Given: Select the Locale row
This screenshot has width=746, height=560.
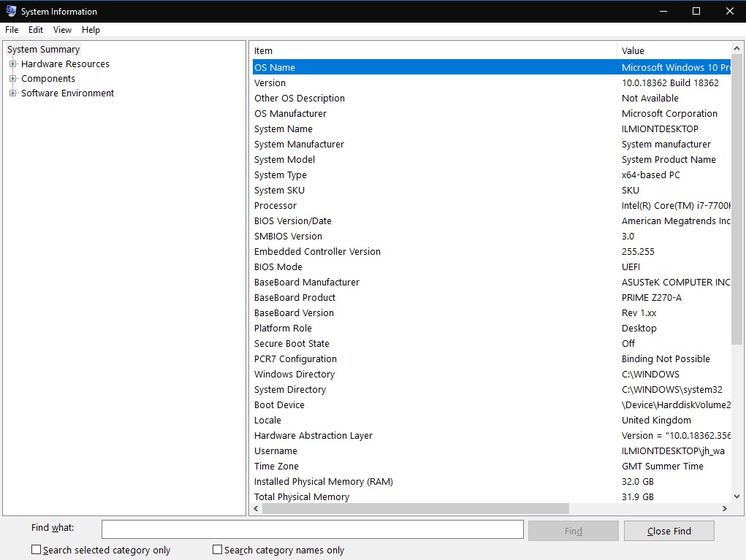Looking at the screenshot, I should 492,421.
